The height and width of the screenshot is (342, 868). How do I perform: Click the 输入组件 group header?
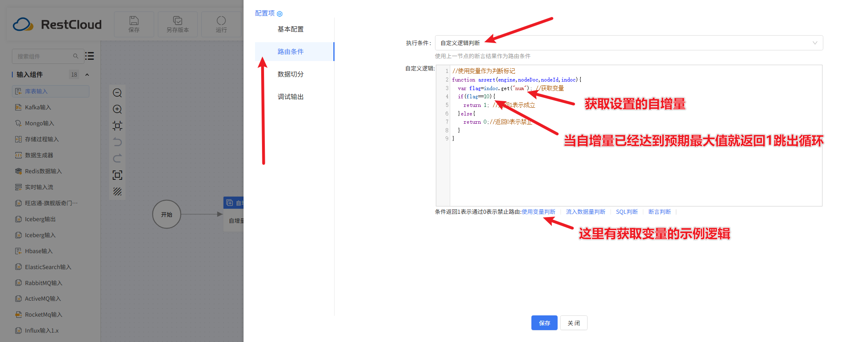(50, 75)
